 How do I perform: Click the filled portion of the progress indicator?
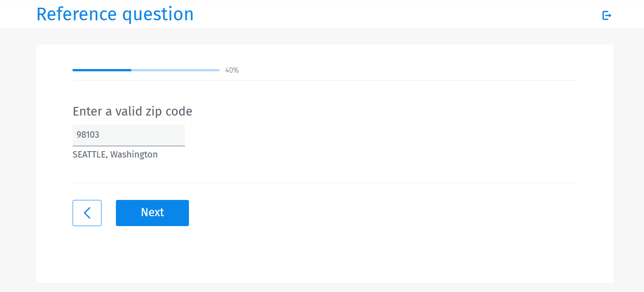[101, 70]
